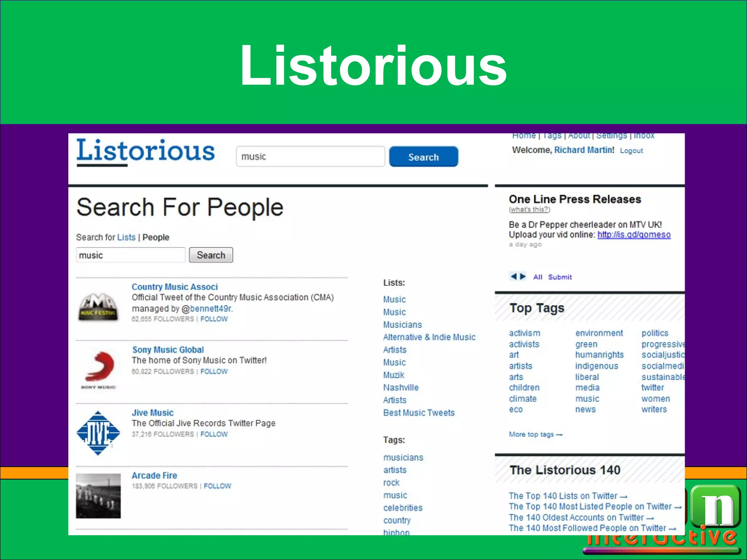Follow Jive Music
Screen dimensions: 747x560
214,434
